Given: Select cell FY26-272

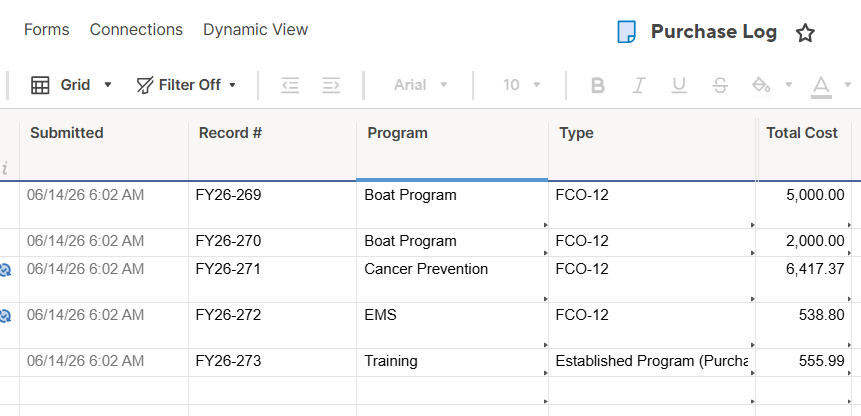Looking at the screenshot, I should (272, 325).
